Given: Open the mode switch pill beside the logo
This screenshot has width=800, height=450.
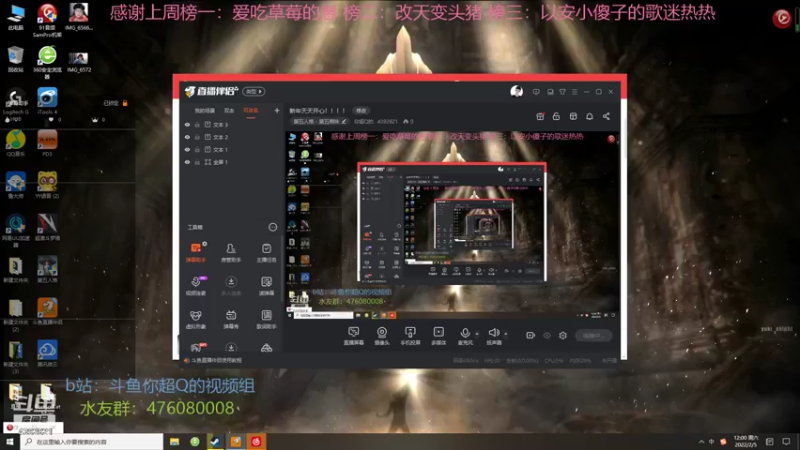Looking at the screenshot, I should point(254,91).
